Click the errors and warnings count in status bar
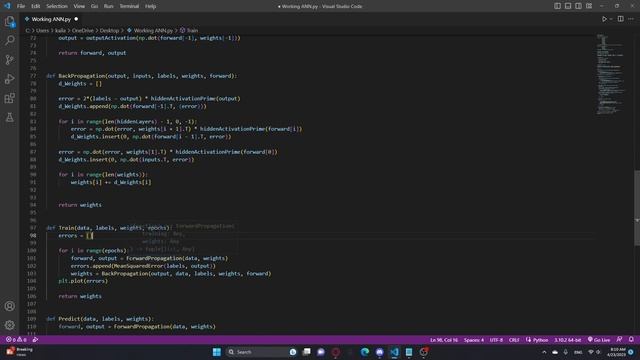This screenshot has width=640, height=360. point(16,340)
